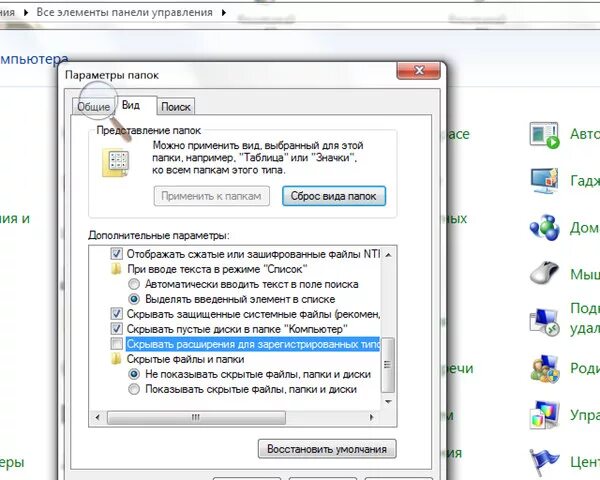600x480 pixels.
Task: Select Автоматически вводить текст в поле поиска
Action: (134, 284)
